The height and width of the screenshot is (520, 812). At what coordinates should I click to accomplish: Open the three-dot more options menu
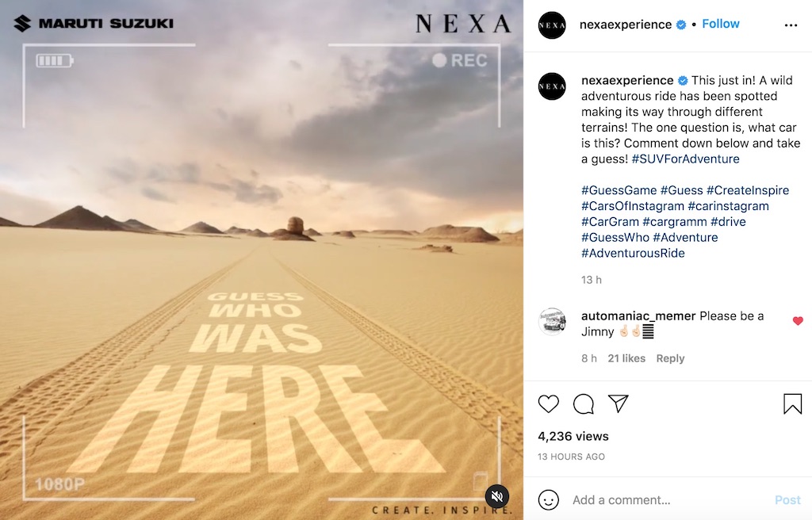[x=791, y=25]
